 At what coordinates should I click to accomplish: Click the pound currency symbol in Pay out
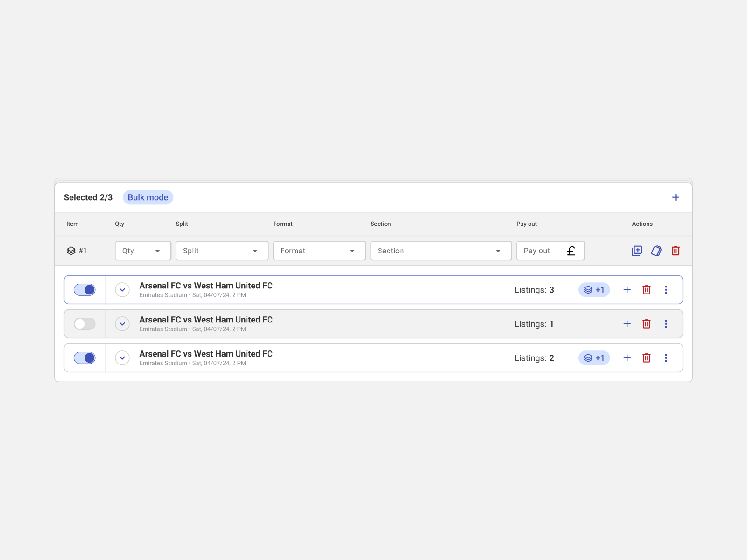pyautogui.click(x=571, y=251)
